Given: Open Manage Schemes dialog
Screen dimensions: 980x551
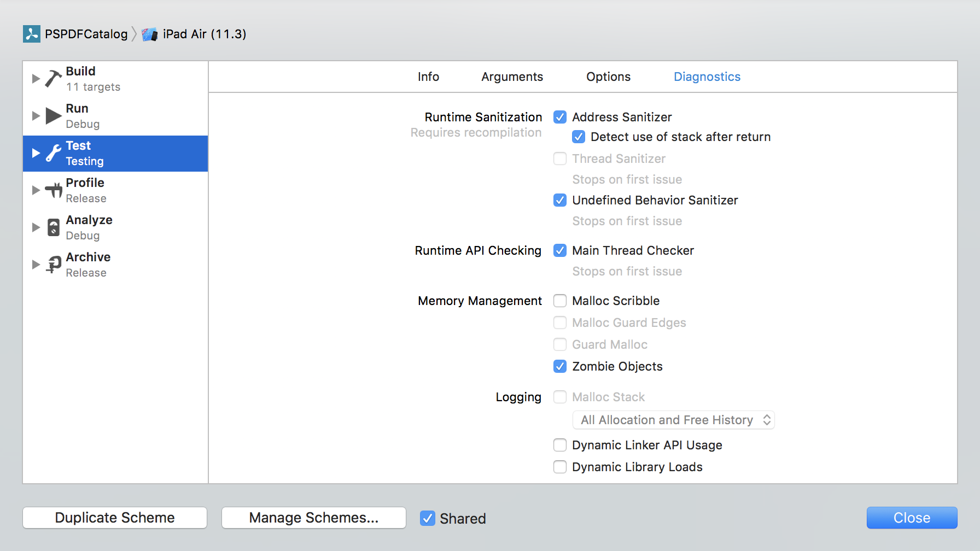Looking at the screenshot, I should (x=313, y=518).
